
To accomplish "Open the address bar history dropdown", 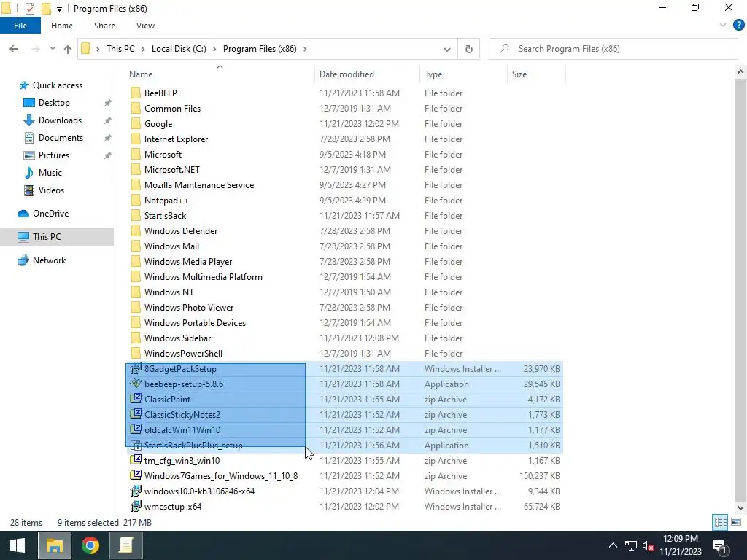I will point(447,49).
